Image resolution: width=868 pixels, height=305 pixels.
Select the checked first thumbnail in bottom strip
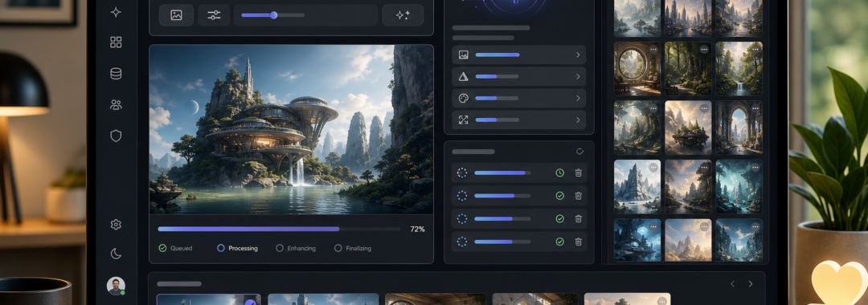pos(209,299)
